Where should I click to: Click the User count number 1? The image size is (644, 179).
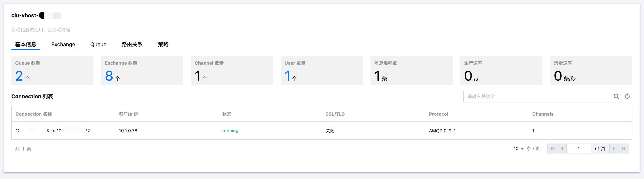[288, 76]
